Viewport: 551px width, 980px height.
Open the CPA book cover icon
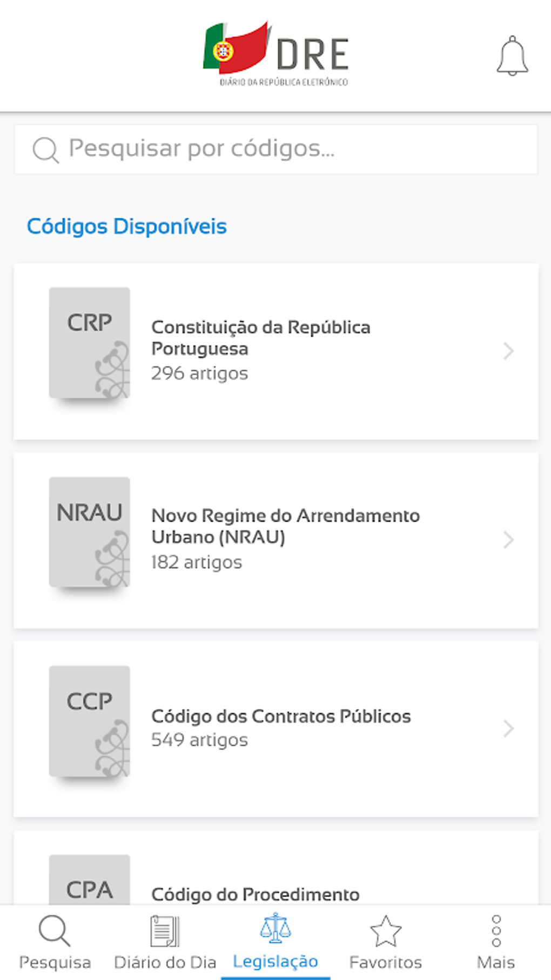pyautogui.click(x=89, y=879)
